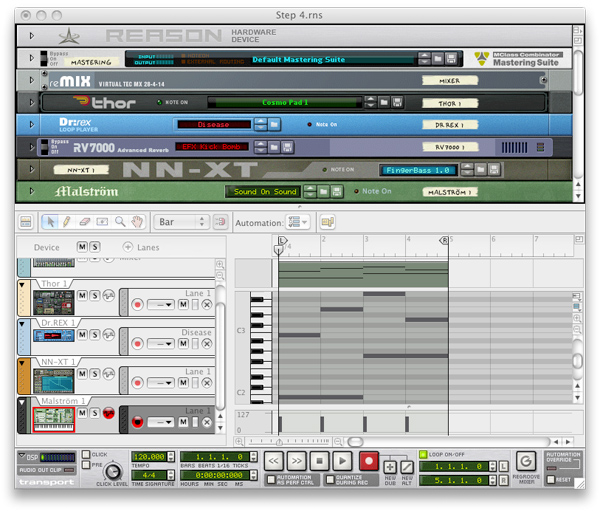Click the red Record button

(x=368, y=461)
